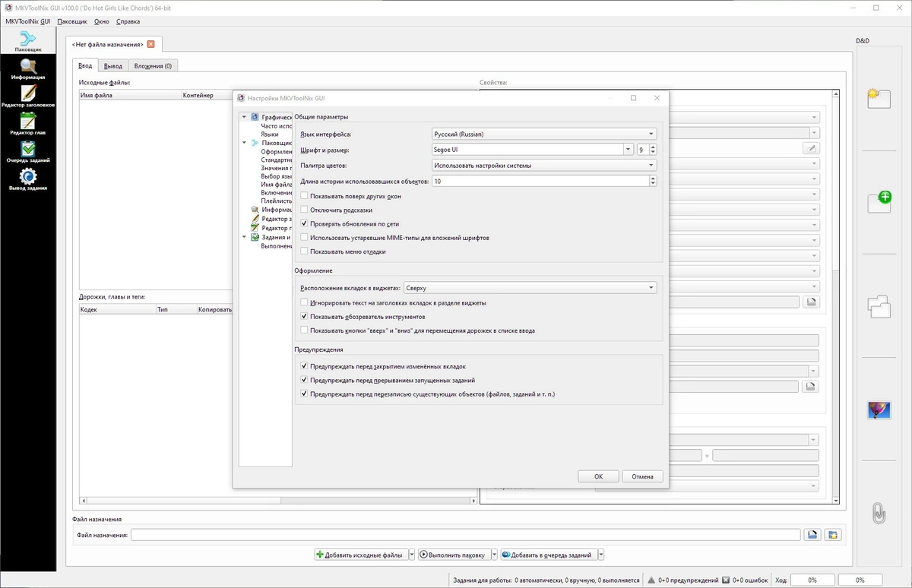This screenshot has height=588, width=912.
Task: Click the D&D new-file icon with the sun
Action: click(x=879, y=97)
